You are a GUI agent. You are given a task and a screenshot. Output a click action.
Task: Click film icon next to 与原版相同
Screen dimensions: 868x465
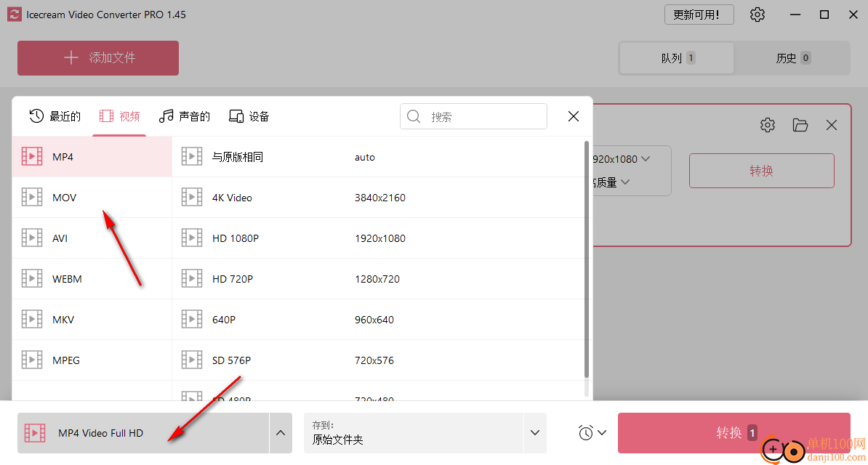pyautogui.click(x=191, y=157)
